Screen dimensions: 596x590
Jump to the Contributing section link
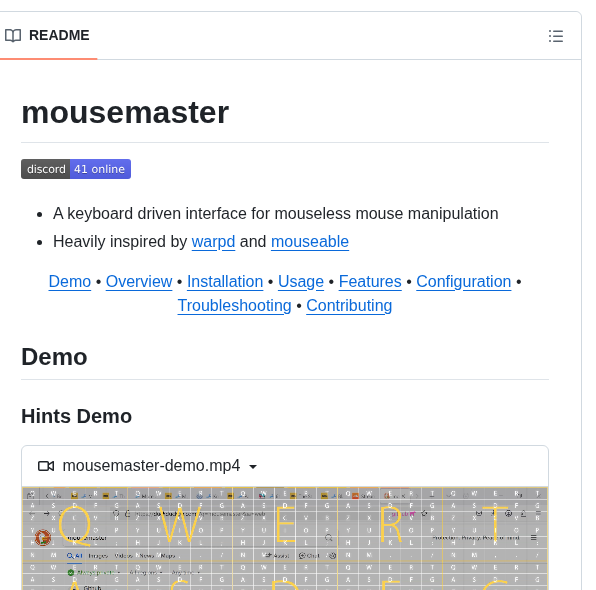point(349,306)
